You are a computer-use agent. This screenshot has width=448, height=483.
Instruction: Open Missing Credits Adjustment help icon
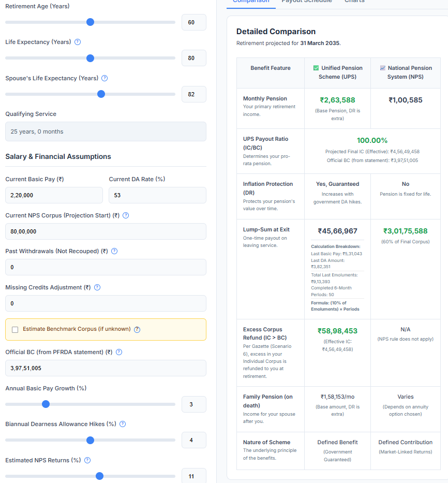(97, 287)
